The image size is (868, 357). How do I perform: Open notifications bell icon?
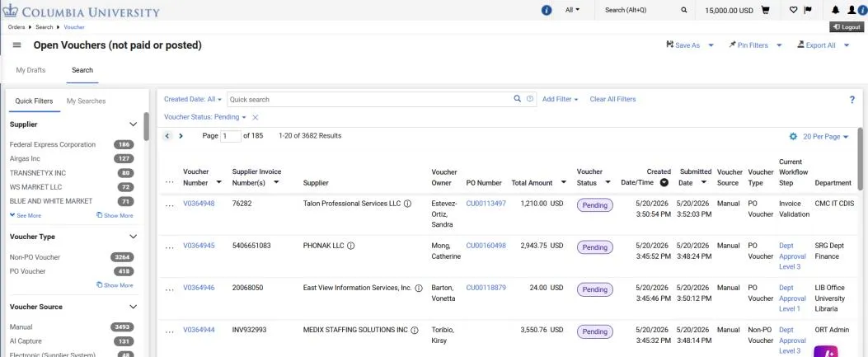coord(836,10)
